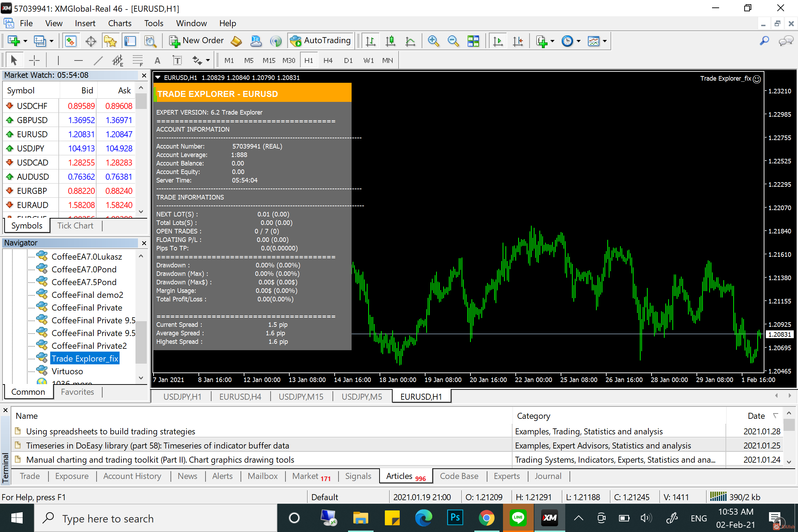Screen dimensions: 798x532
Task: Open the Charts menu
Action: coord(120,23)
